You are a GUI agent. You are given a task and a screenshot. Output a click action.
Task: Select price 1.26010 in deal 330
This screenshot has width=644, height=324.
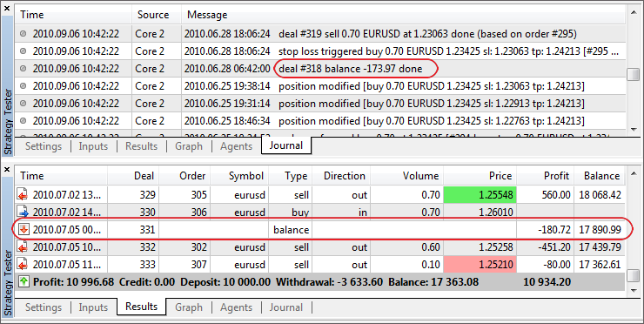pyautogui.click(x=496, y=213)
